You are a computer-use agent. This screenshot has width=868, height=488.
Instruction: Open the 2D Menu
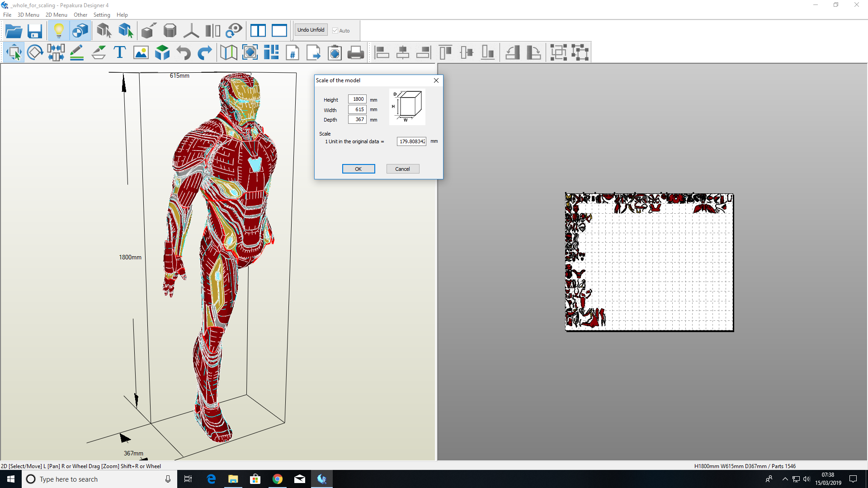coord(57,15)
